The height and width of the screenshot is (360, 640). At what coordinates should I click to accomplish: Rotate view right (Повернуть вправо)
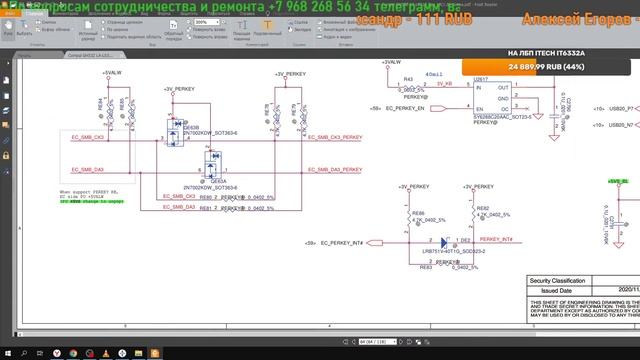click(x=207, y=37)
